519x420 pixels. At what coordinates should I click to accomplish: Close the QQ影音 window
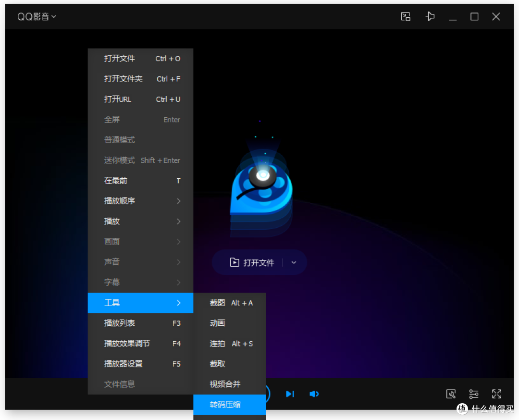pyautogui.click(x=496, y=16)
